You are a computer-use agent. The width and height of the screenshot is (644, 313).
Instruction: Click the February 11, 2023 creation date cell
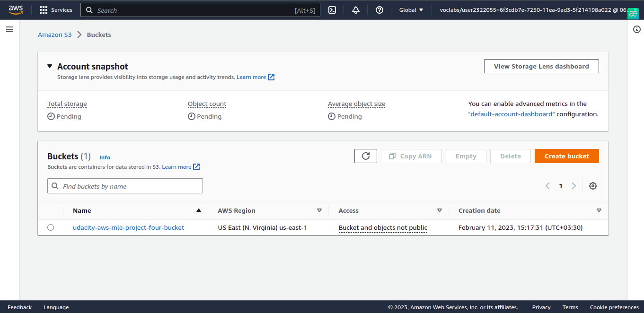520,227
